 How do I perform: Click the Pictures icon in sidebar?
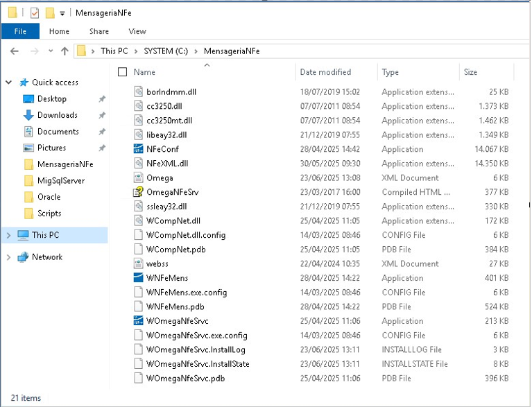pyautogui.click(x=28, y=148)
